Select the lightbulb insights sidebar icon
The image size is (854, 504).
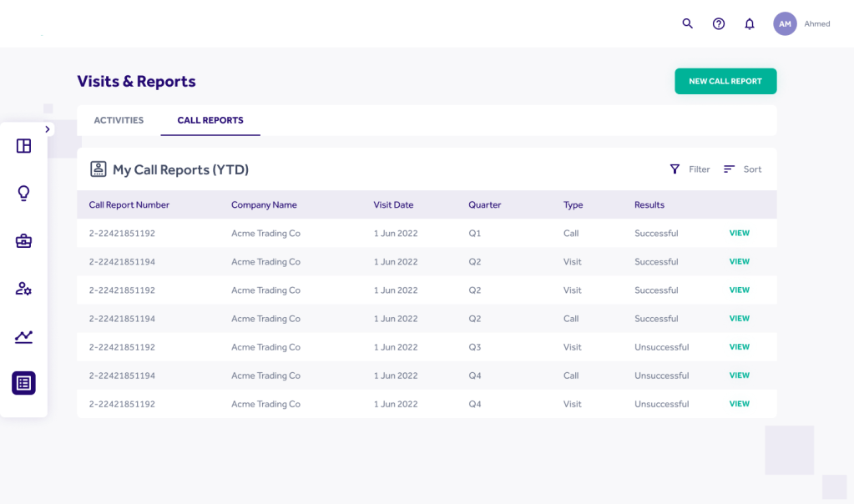point(23,194)
